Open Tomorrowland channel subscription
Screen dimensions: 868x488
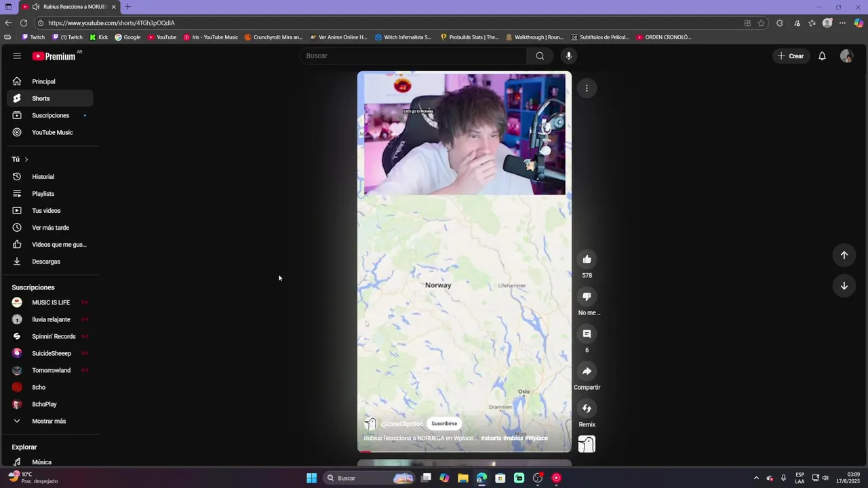[x=50, y=370]
